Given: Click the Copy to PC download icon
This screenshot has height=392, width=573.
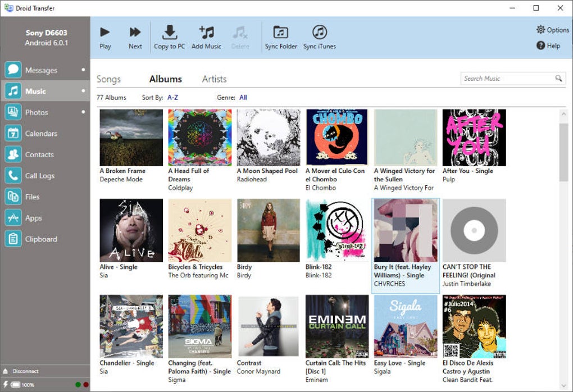Looking at the screenshot, I should [170, 32].
